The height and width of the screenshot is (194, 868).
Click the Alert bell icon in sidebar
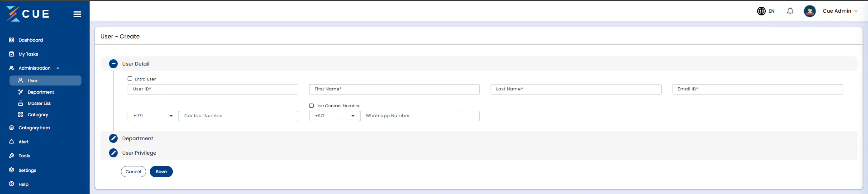(x=11, y=142)
